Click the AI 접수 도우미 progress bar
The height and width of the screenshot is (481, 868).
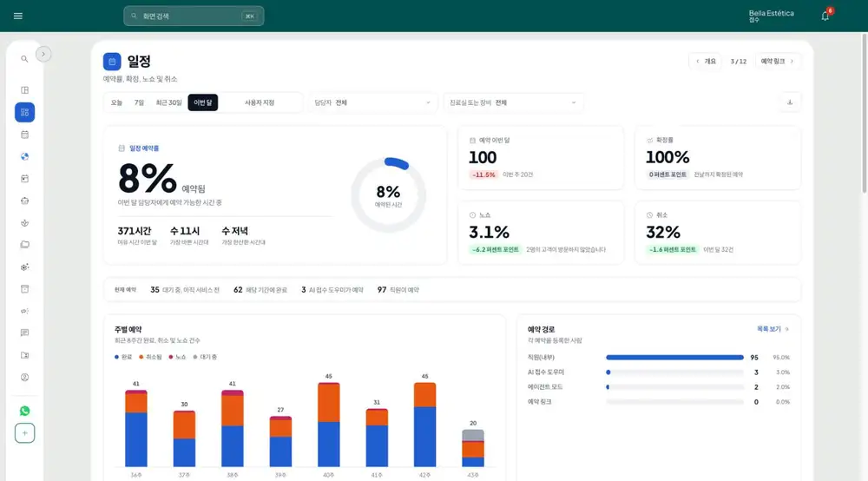tap(674, 372)
